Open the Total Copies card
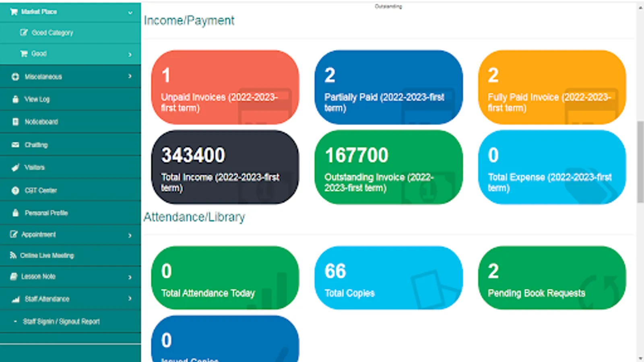 coord(388,278)
